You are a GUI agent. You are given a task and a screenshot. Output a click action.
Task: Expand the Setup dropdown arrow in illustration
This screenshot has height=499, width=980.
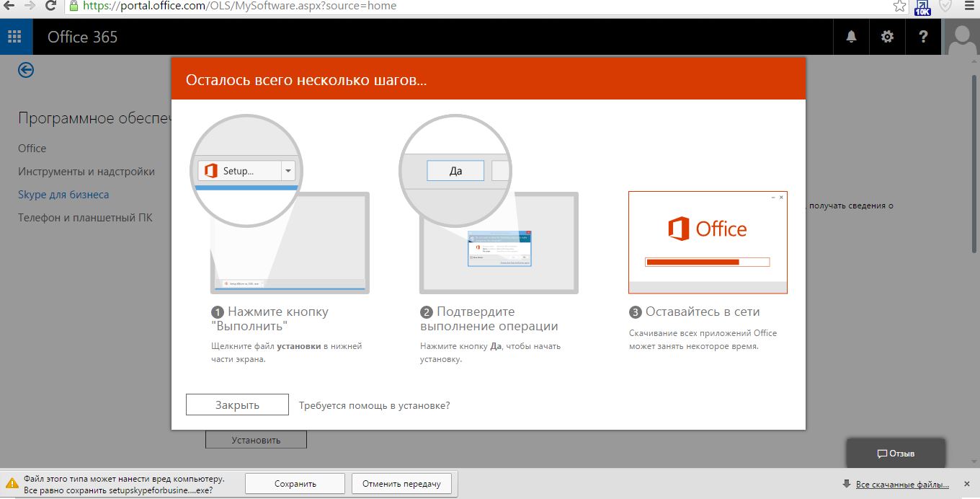[288, 171]
